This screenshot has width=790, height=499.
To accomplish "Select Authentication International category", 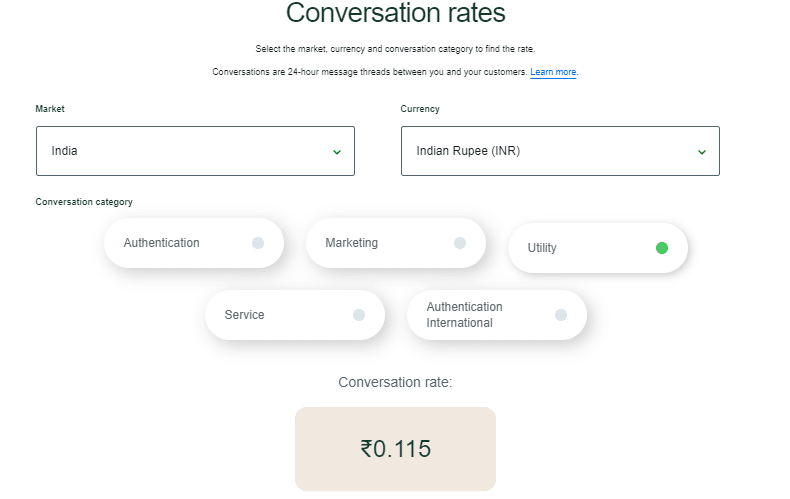I will point(464,315).
